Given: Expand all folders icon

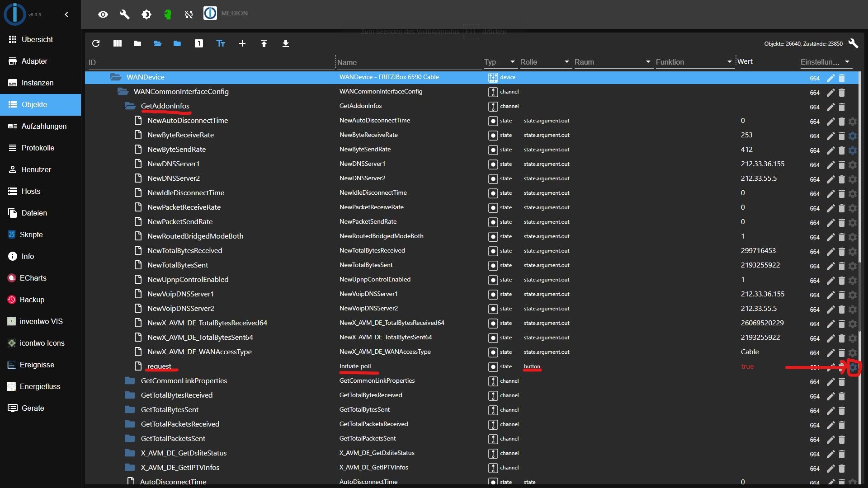Looking at the screenshot, I should tap(157, 43).
